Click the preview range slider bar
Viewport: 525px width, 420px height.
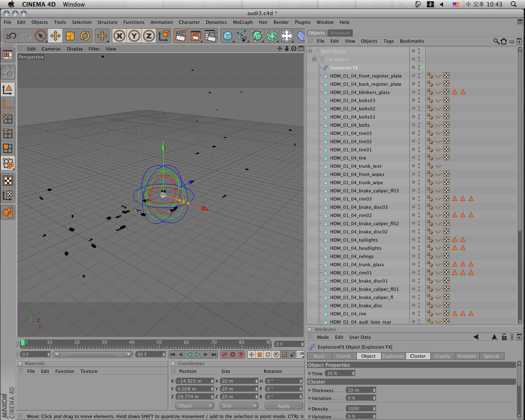click(94, 354)
